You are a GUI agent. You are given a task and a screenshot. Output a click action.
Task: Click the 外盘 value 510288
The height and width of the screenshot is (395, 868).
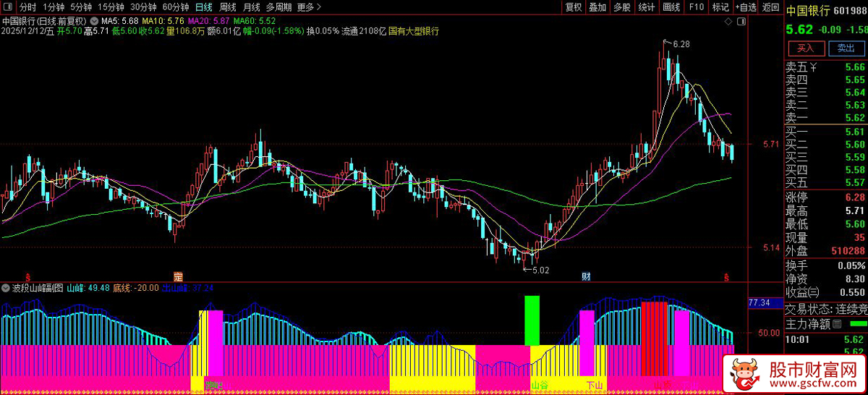tap(848, 251)
